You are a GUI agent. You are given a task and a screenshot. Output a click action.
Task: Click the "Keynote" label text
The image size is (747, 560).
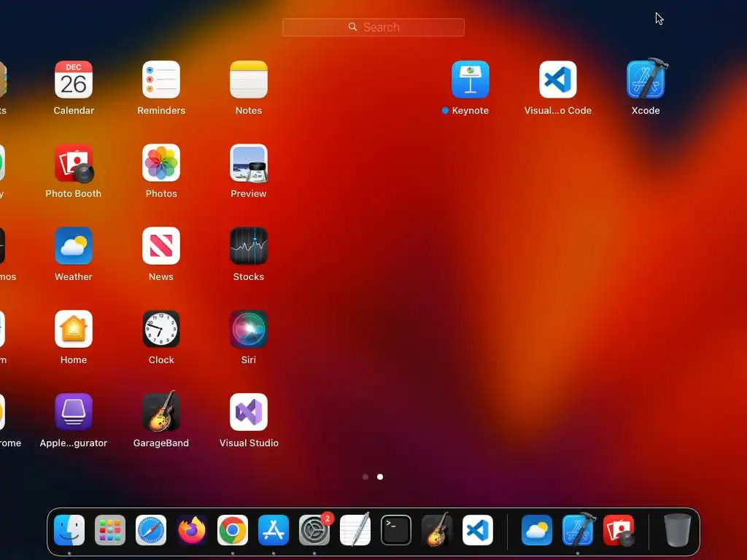[x=471, y=111]
